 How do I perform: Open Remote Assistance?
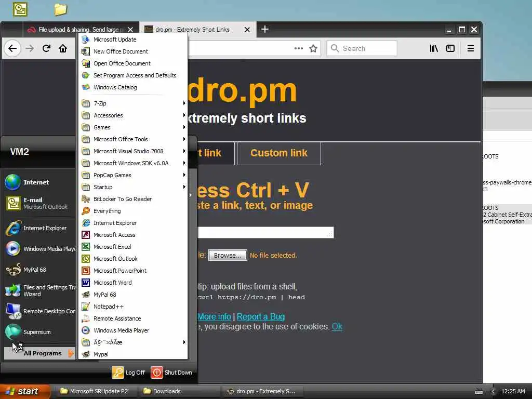coord(133,318)
